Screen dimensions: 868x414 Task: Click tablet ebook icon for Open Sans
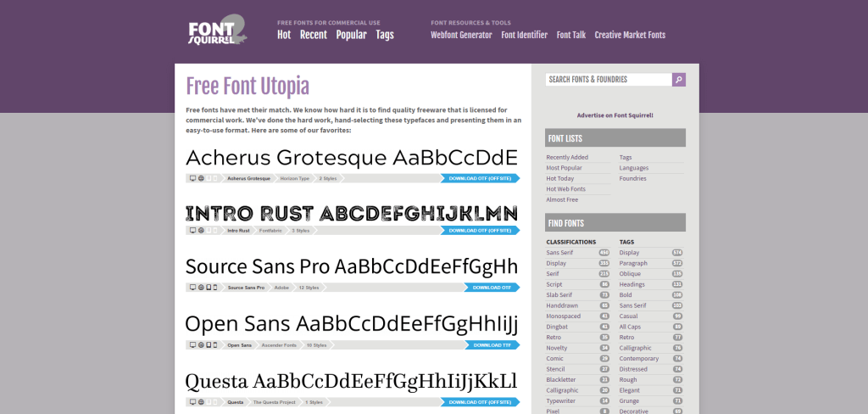(x=209, y=344)
